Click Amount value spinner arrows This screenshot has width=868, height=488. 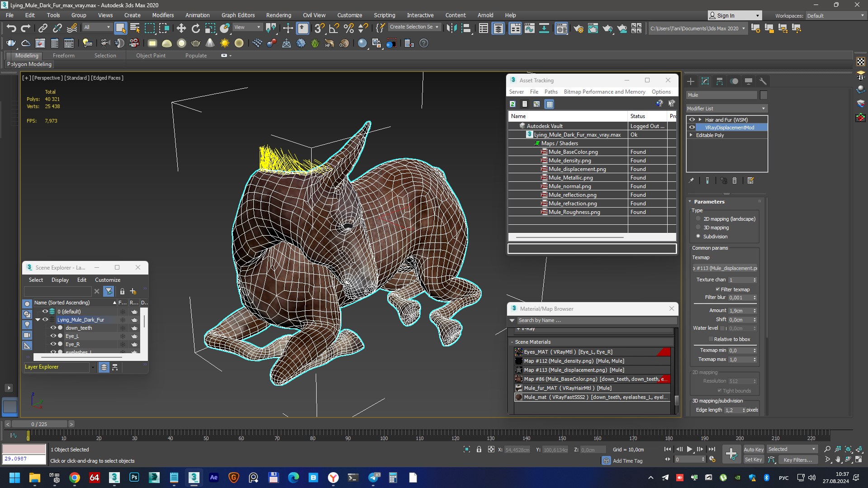pyautogui.click(x=754, y=311)
